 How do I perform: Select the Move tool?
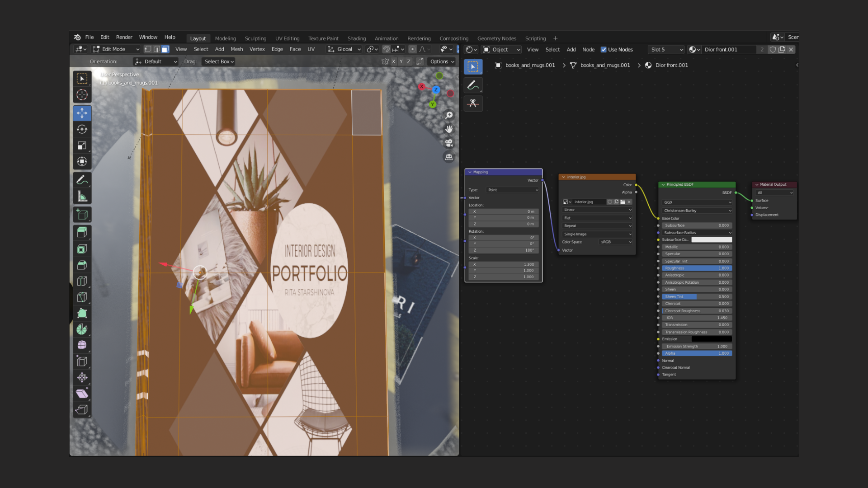coord(82,113)
